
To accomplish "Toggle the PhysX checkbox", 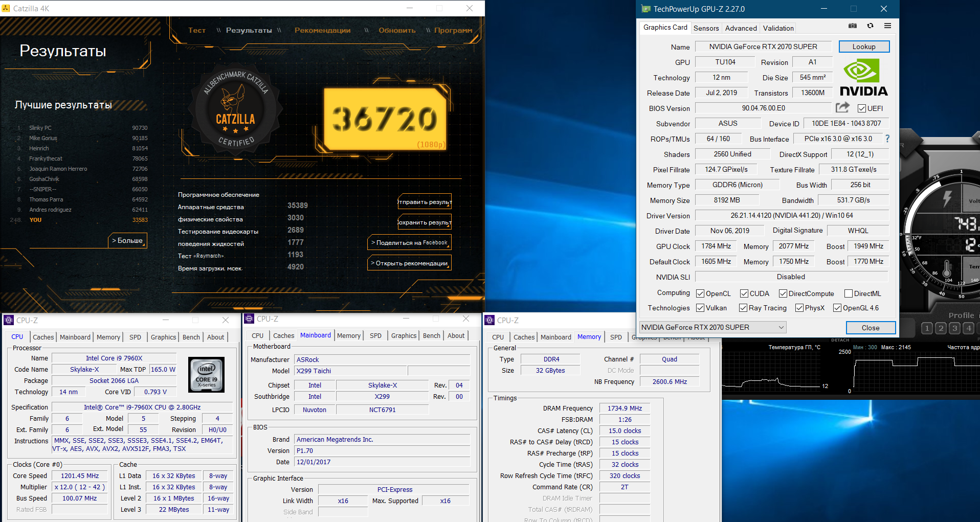I will [799, 308].
